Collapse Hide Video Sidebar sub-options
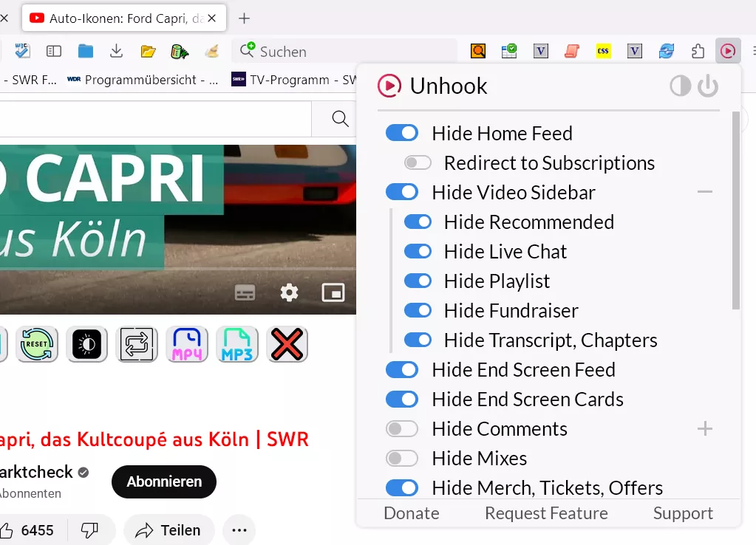Screen dimensions: 756x545 click(x=704, y=192)
